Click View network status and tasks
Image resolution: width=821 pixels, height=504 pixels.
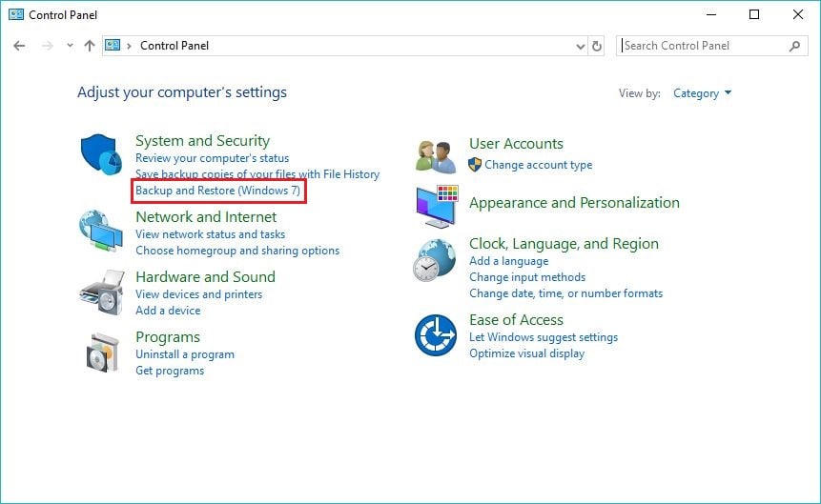[211, 234]
